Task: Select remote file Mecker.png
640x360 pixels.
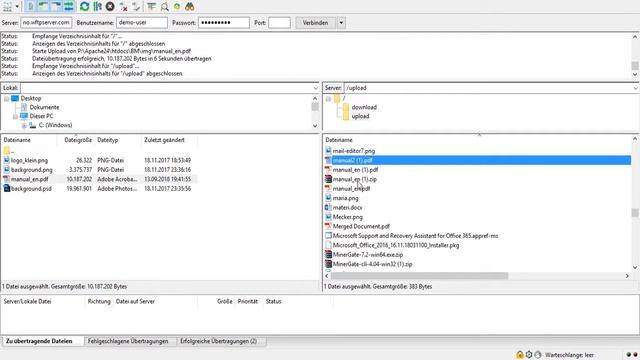Action: click(x=347, y=217)
